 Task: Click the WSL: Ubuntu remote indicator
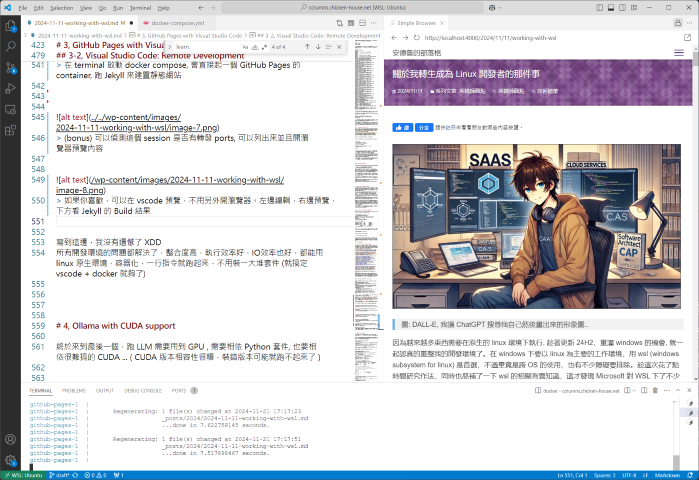23,475
